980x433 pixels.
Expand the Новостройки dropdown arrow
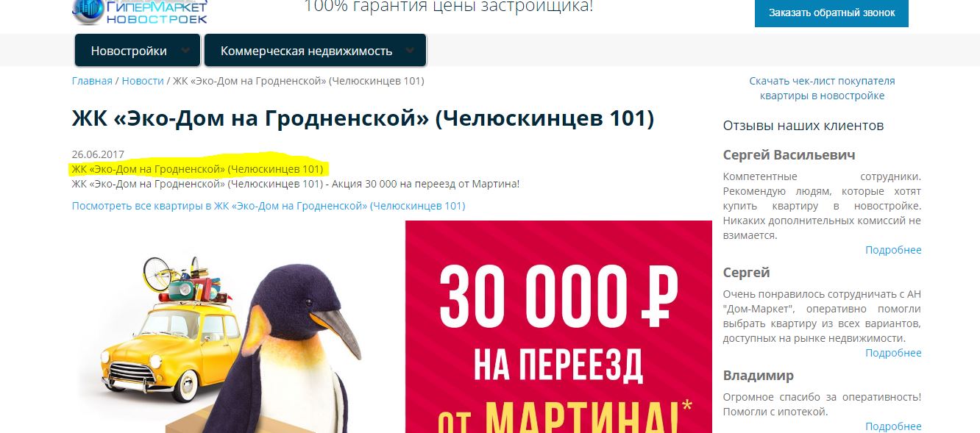pyautogui.click(x=185, y=51)
